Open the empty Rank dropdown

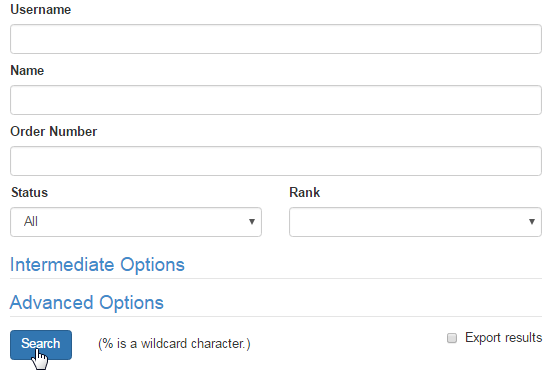[x=415, y=222]
